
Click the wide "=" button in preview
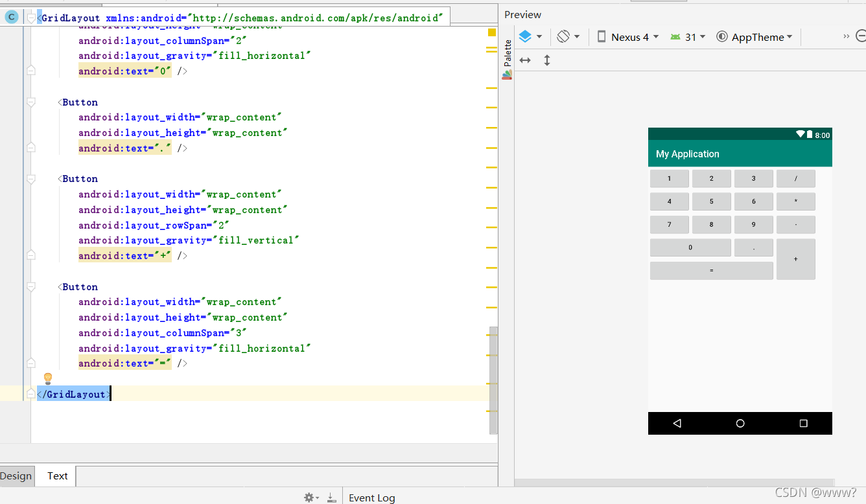pos(712,271)
